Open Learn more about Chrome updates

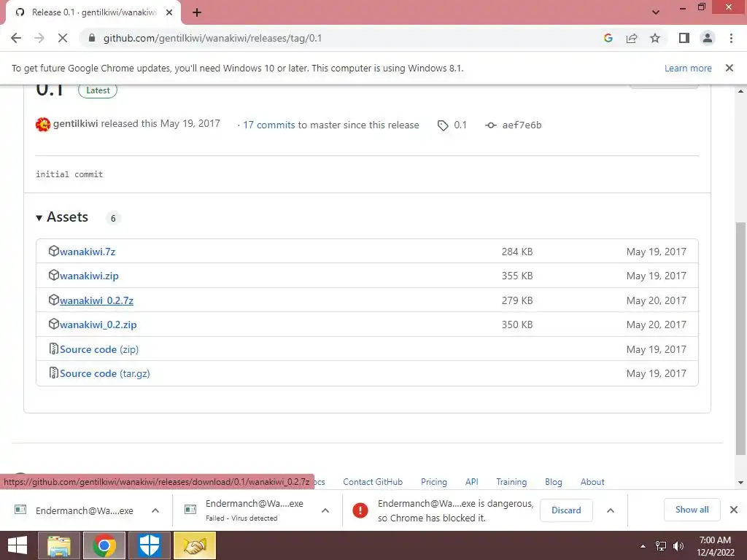click(688, 68)
